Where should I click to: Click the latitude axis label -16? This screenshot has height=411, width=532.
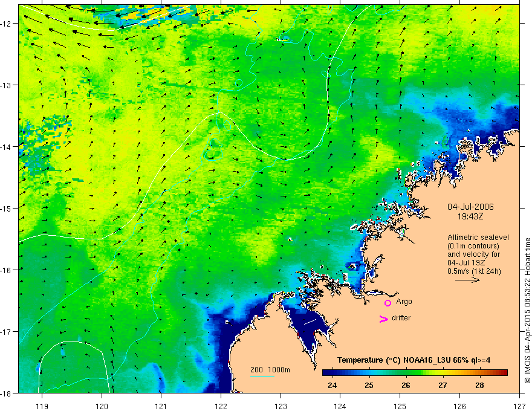pyautogui.click(x=7, y=270)
